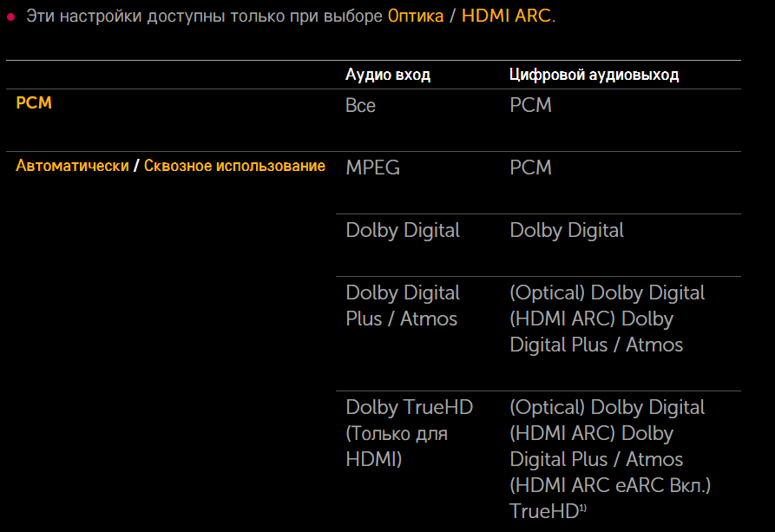The height and width of the screenshot is (532, 775).
Task: Click the PCM output cell beside MPEG
Action: 530,167
